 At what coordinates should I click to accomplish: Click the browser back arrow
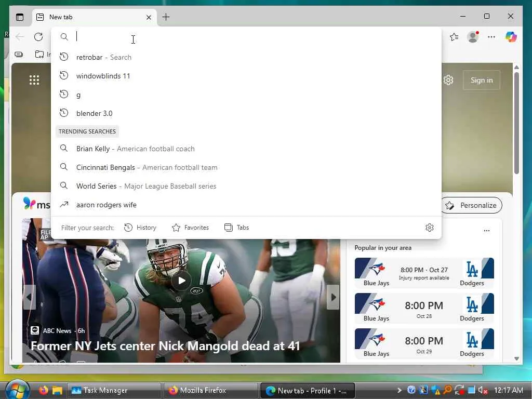point(20,37)
